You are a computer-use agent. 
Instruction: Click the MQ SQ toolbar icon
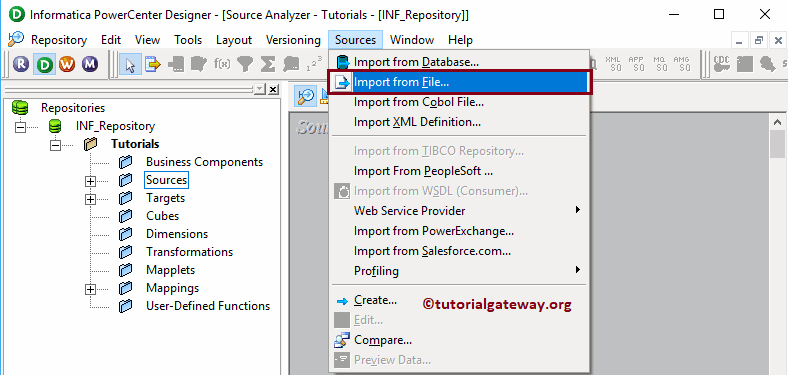coord(659,64)
